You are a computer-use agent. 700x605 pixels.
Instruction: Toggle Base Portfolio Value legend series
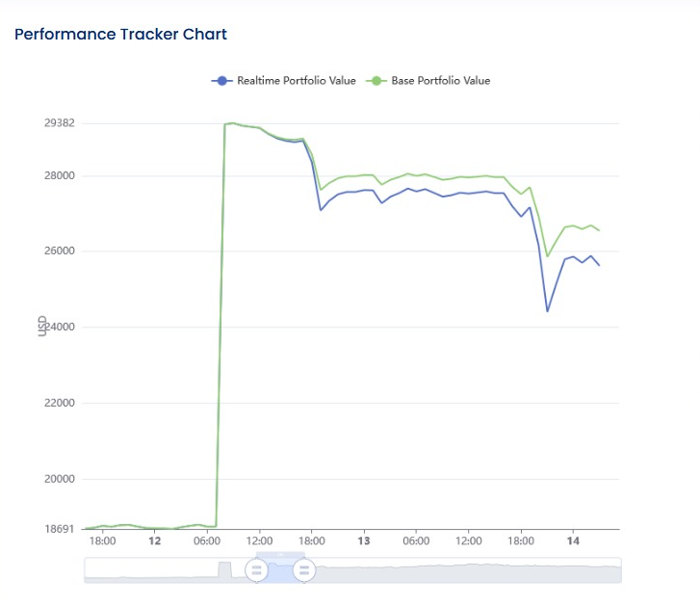[440, 81]
